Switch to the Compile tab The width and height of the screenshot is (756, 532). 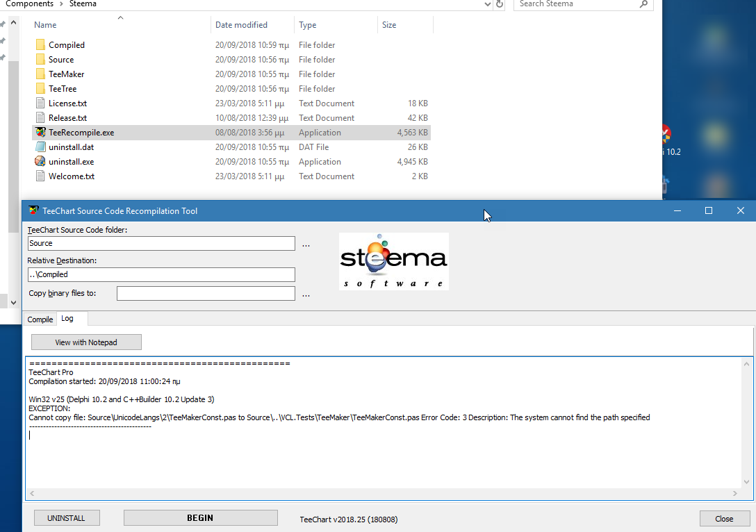(40, 319)
